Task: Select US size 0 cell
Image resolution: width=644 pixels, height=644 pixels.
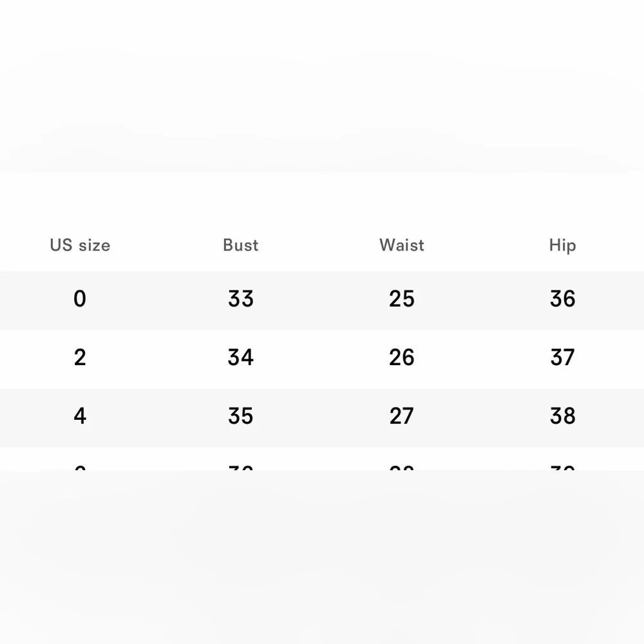Action: tap(80, 299)
